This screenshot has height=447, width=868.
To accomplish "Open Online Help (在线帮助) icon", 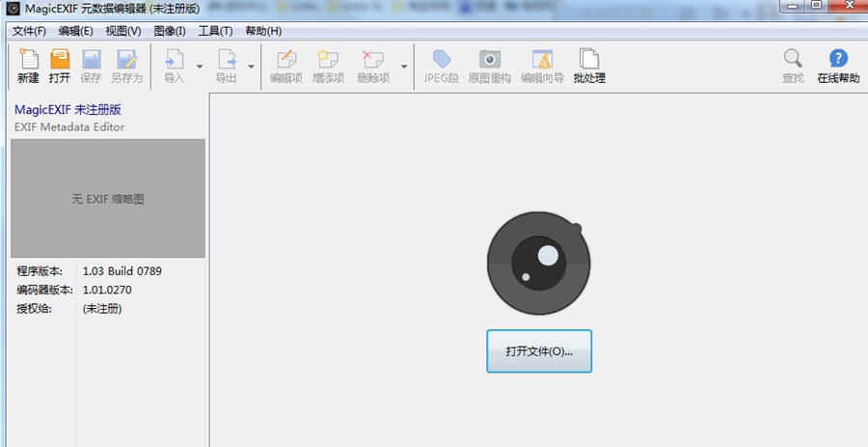I will coord(838,58).
